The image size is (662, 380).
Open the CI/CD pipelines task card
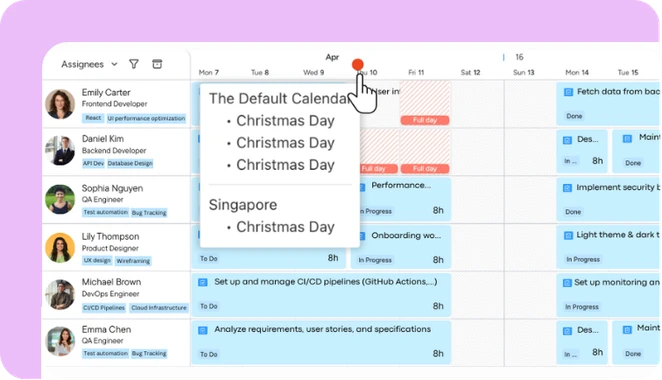[321, 295]
